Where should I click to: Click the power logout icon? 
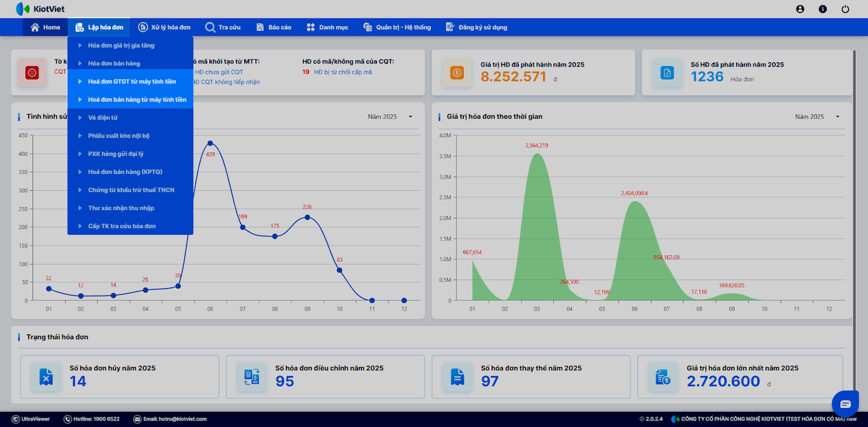pos(845,9)
